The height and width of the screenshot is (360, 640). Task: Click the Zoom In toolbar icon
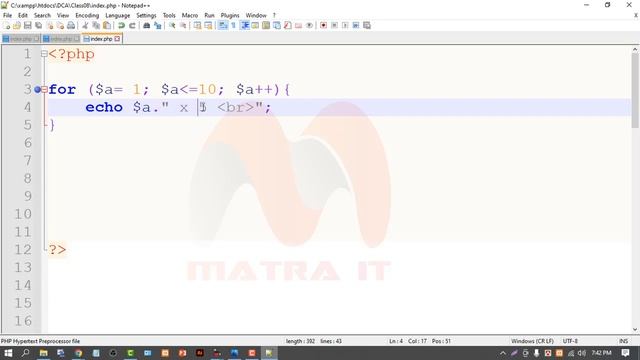[172, 25]
